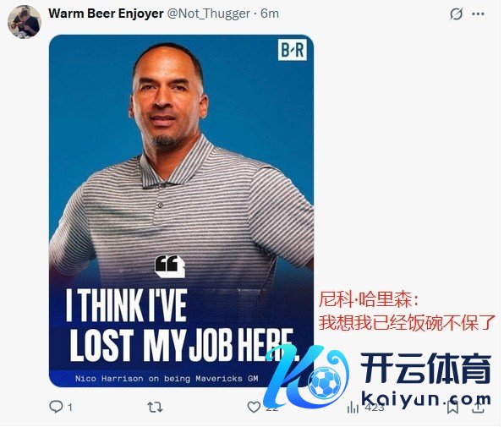Click the B/R logo on image
This screenshot has width=504, height=427.
[293, 50]
